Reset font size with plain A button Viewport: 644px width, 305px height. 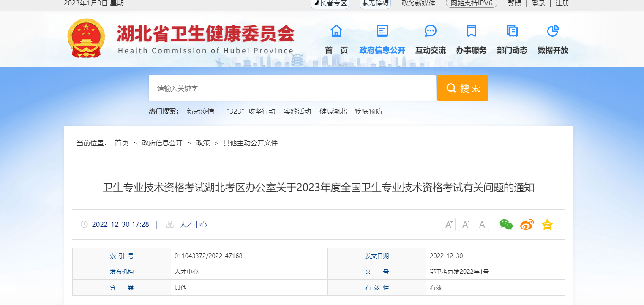pyautogui.click(x=482, y=224)
